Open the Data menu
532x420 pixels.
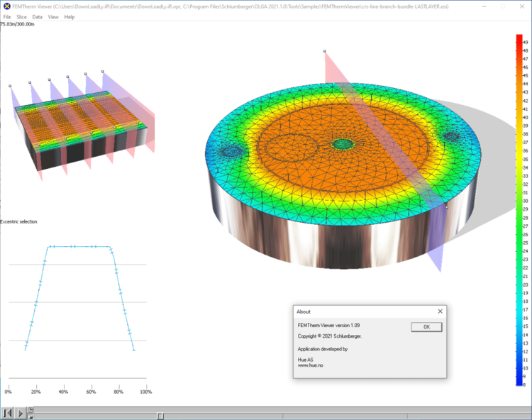click(38, 16)
